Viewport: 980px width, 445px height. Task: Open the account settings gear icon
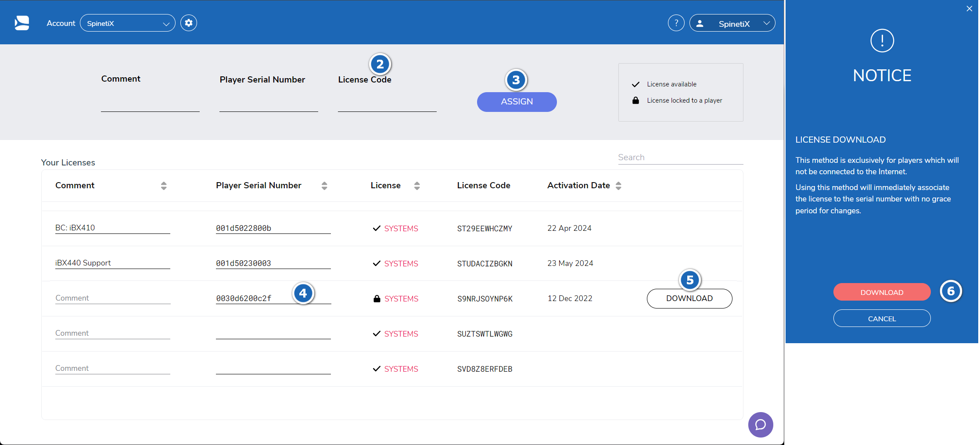click(x=189, y=23)
